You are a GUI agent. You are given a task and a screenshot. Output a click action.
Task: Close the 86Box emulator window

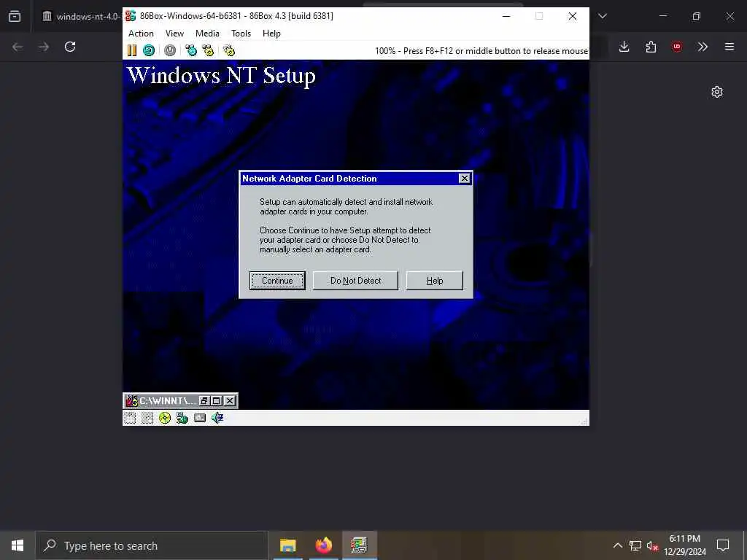coord(573,16)
